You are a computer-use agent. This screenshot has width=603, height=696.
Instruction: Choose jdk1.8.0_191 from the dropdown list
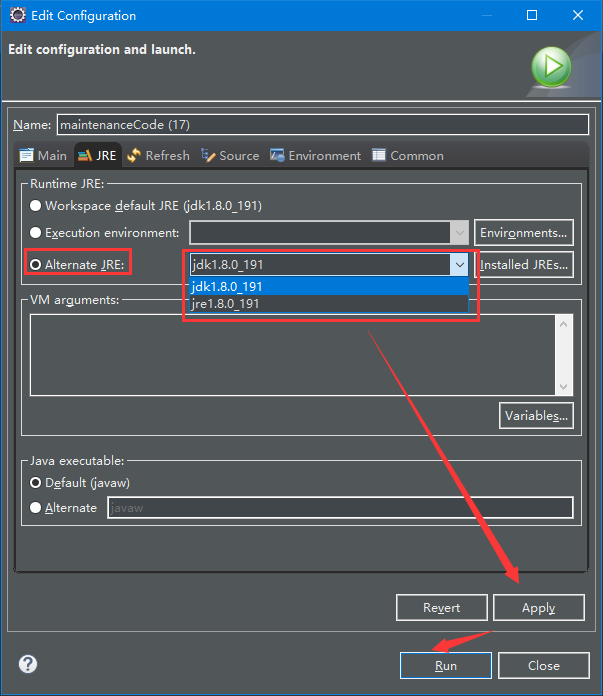click(x=329, y=286)
